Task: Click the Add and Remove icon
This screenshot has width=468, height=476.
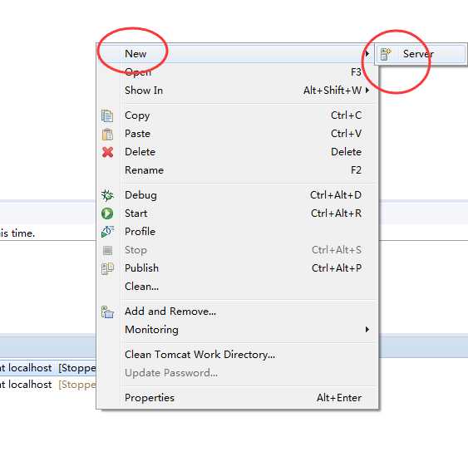Action: click(107, 312)
